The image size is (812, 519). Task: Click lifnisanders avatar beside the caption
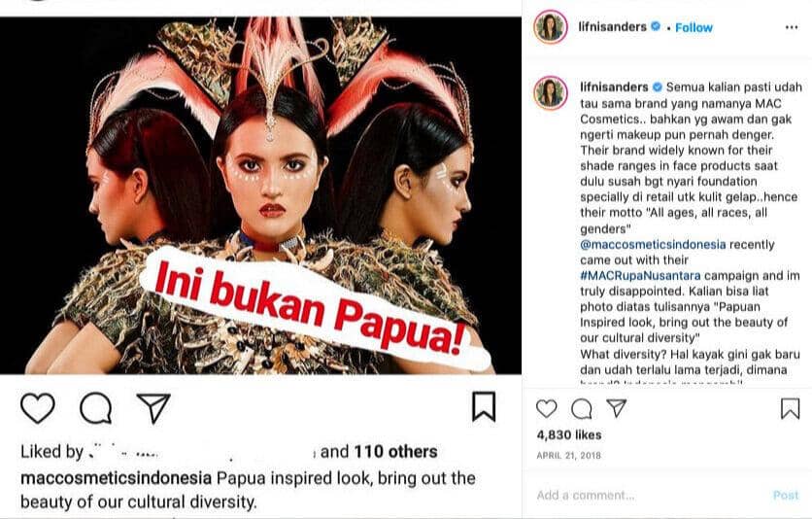pos(551,92)
